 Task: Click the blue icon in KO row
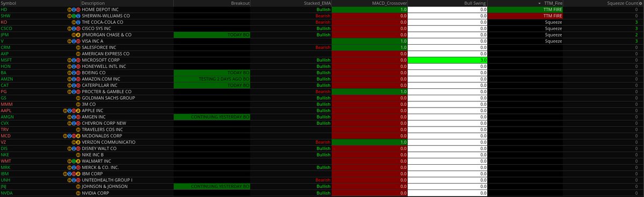coord(78,22)
